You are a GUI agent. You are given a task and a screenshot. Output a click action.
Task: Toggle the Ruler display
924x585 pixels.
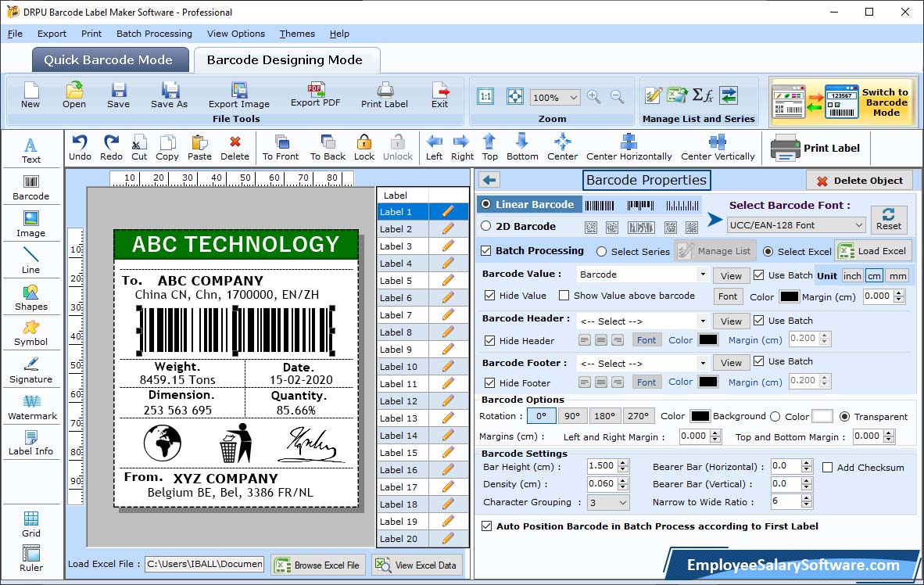pyautogui.click(x=30, y=558)
